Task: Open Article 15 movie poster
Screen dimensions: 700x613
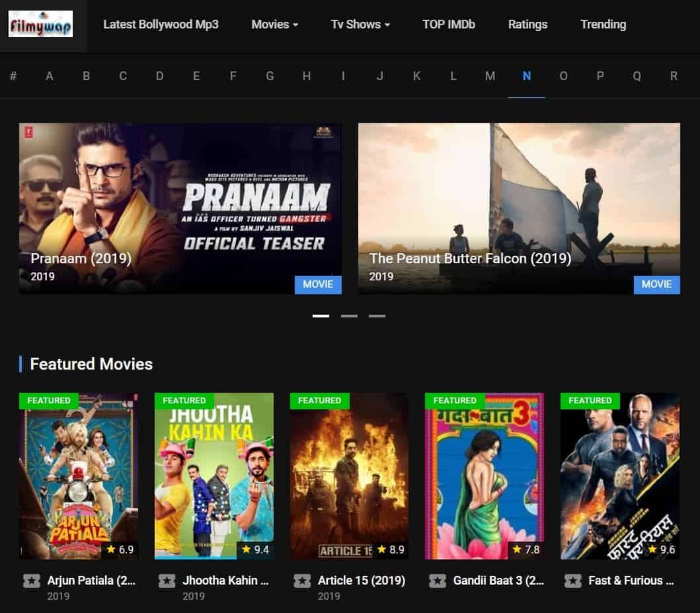Action: (x=349, y=476)
